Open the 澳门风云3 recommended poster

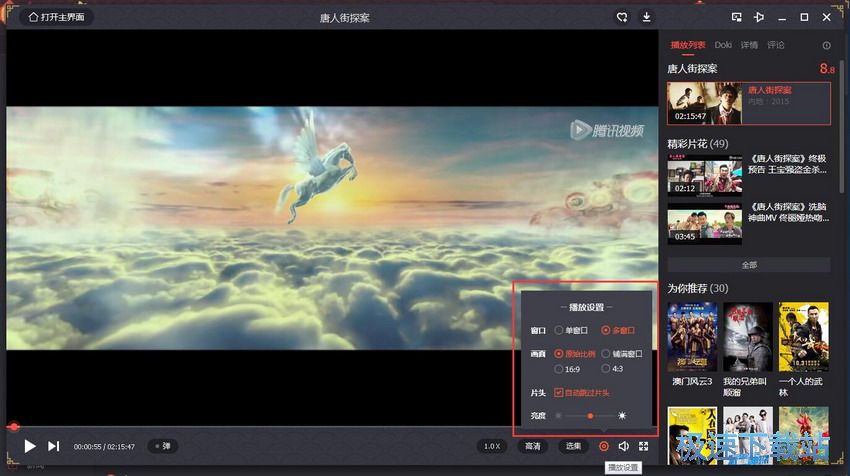click(692, 337)
